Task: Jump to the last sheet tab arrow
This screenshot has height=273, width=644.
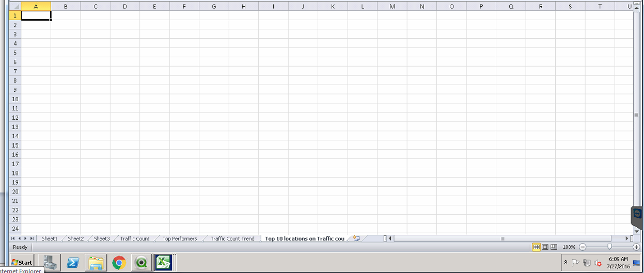Action: (x=32, y=238)
